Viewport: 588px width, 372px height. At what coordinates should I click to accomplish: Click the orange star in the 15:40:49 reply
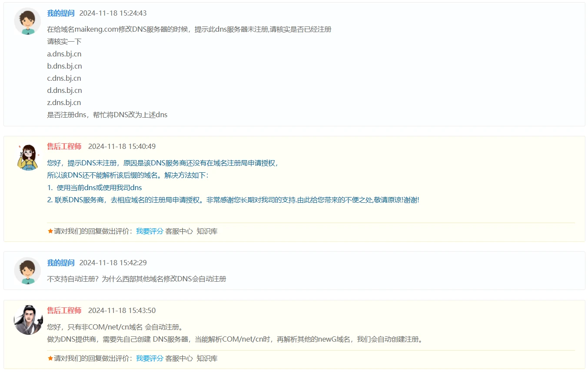tap(50, 231)
